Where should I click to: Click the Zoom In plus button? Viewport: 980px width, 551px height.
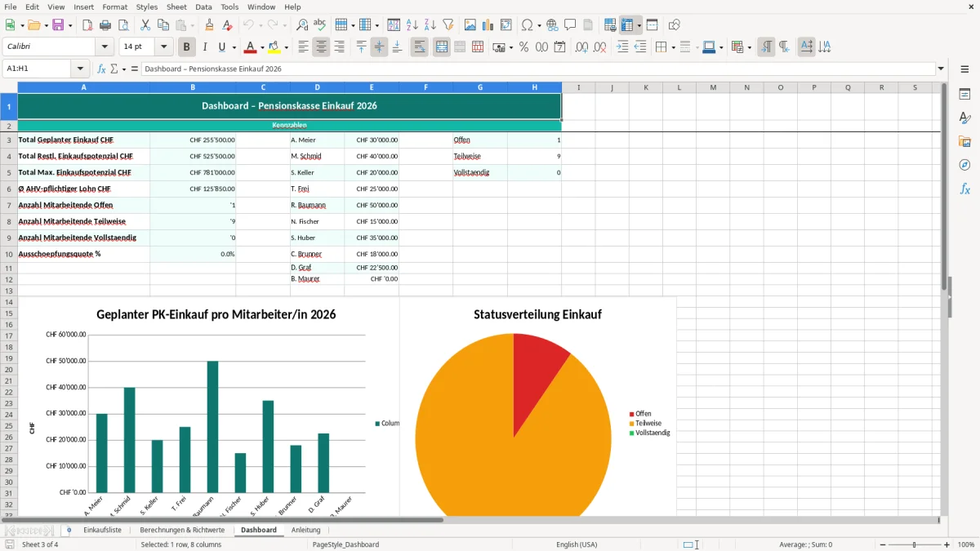947,544
